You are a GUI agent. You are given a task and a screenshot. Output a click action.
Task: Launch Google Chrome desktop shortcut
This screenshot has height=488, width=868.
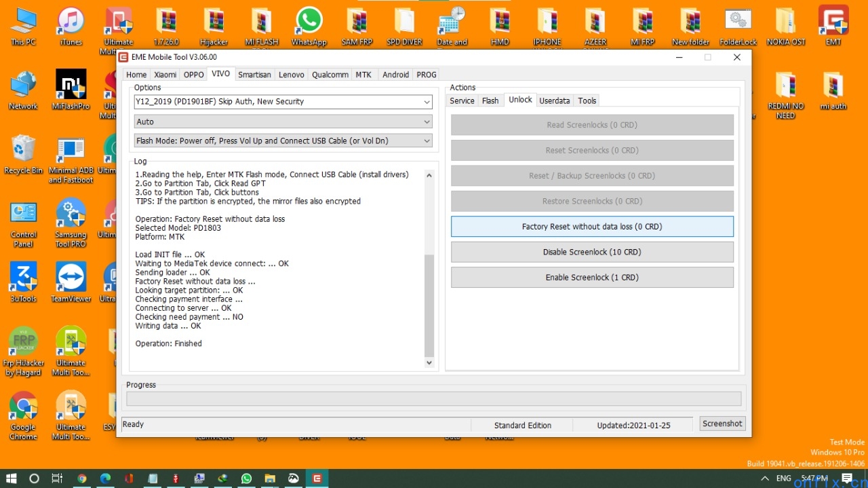point(23,412)
